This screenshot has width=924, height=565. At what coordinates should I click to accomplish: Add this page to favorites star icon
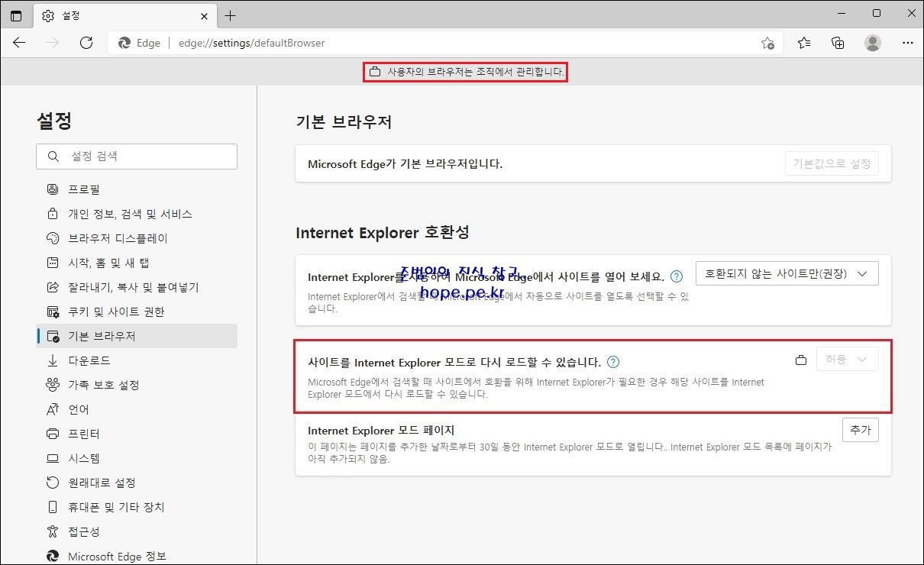pos(767,43)
